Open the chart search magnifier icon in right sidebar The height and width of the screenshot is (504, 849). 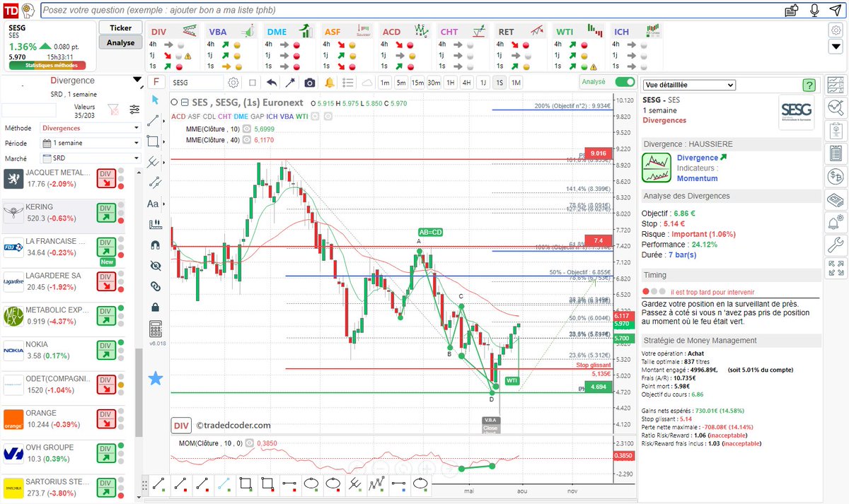836,108
